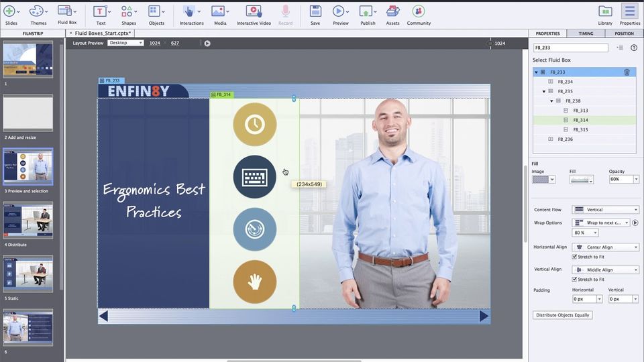This screenshot has height=362, width=644.
Task: Open the Fill color swatch
Action: click(x=581, y=180)
